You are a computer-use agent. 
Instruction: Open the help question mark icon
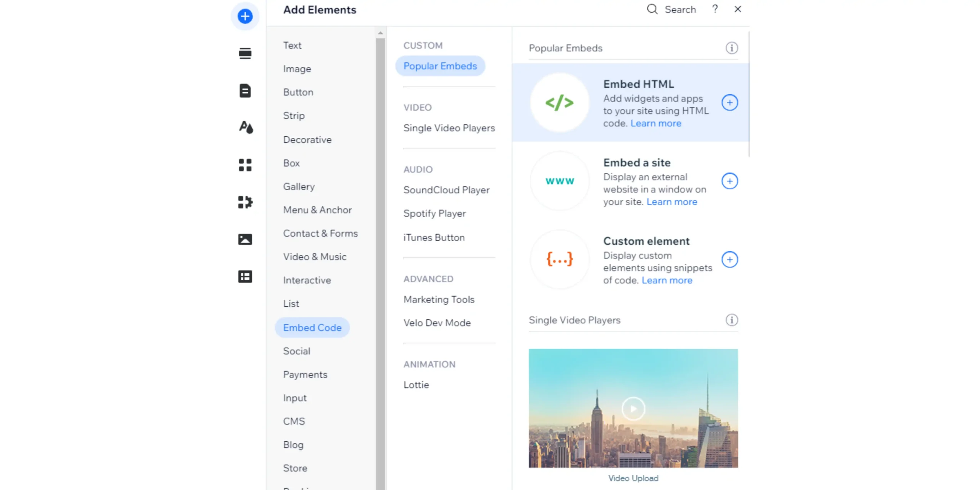point(715,9)
